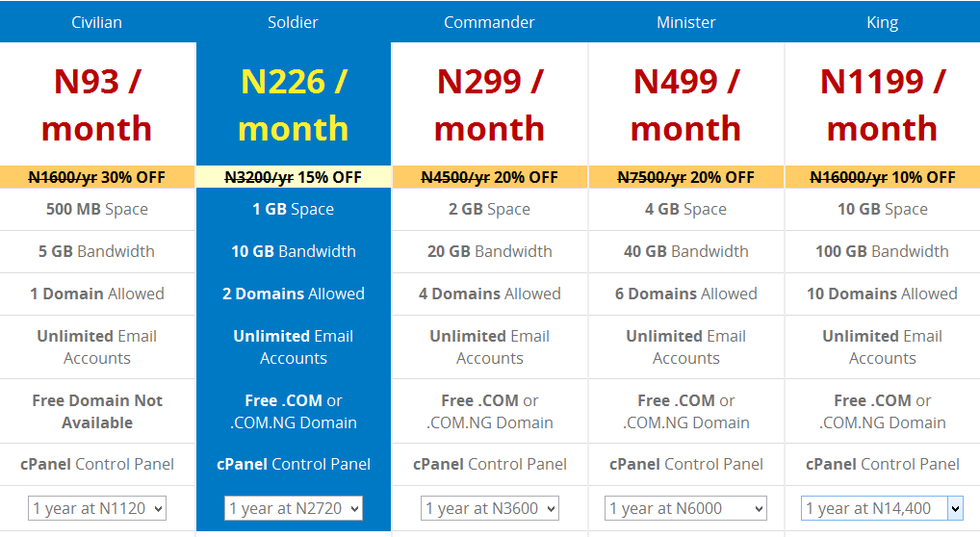Open the Civilian plan billing dropdown
This screenshot has height=537, width=980.
click(97, 508)
